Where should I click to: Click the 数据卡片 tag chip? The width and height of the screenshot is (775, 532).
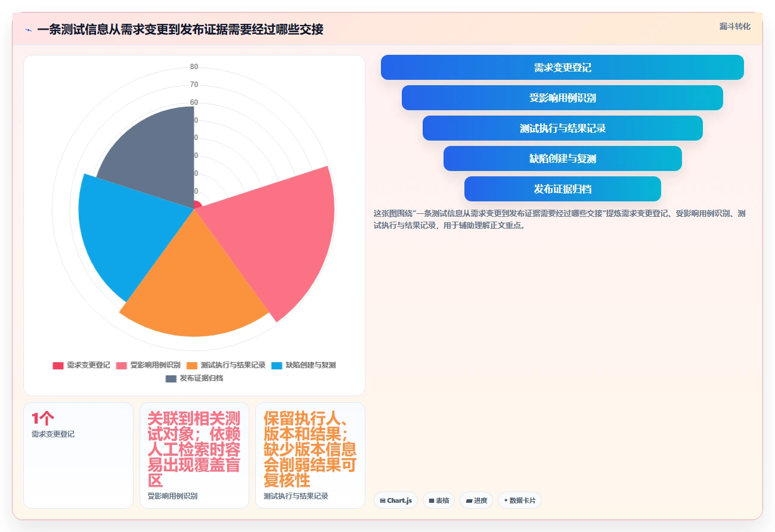tap(520, 500)
